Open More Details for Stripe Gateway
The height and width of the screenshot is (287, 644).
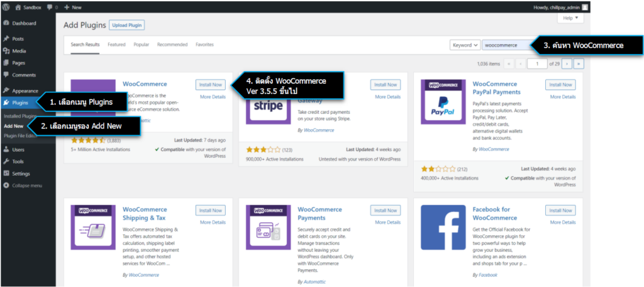point(387,97)
